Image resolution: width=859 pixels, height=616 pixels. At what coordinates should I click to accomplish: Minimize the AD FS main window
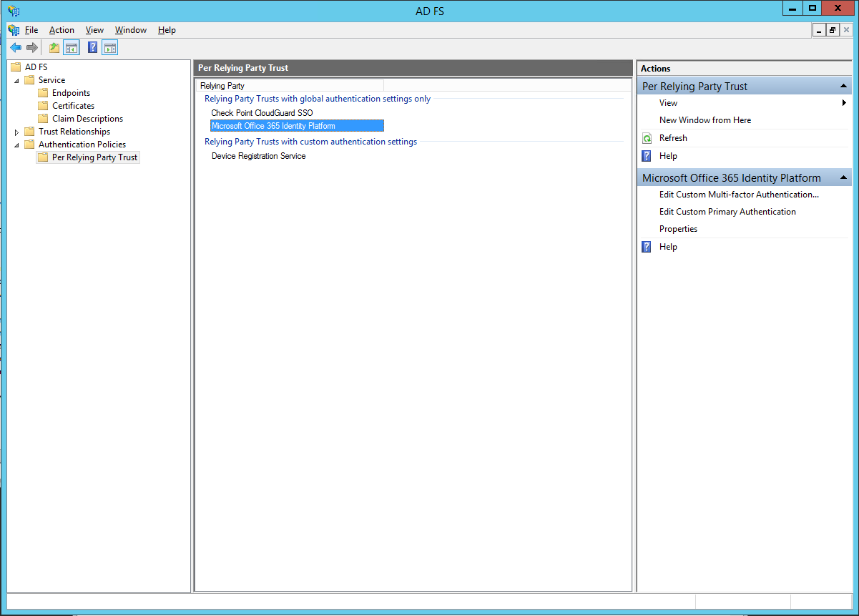792,8
